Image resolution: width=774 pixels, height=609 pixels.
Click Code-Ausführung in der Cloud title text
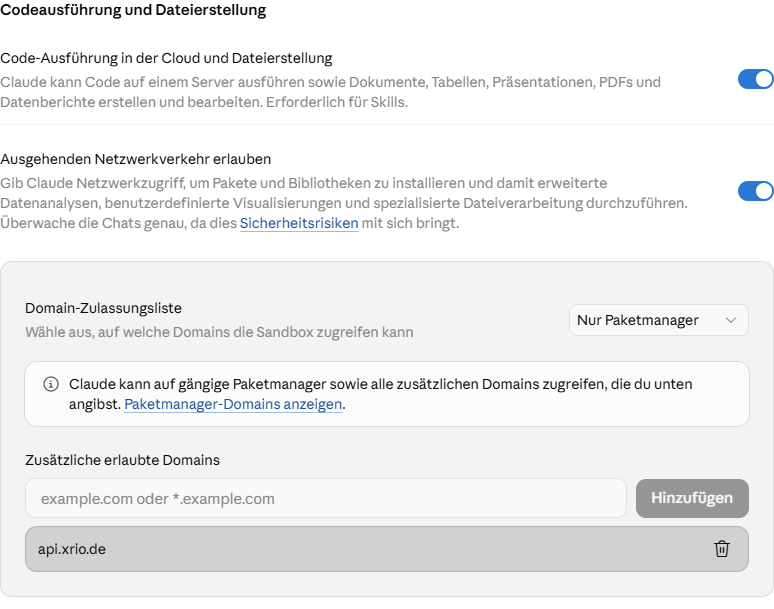tap(166, 58)
